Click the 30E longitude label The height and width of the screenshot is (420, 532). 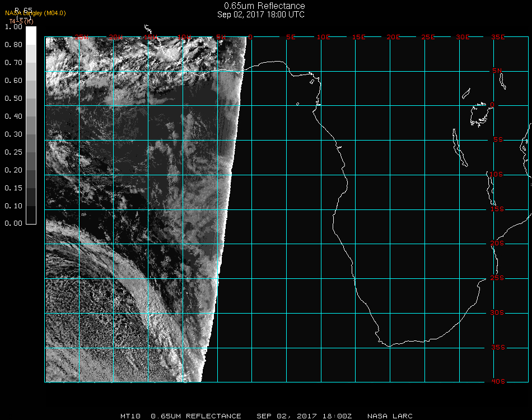pos(463,37)
